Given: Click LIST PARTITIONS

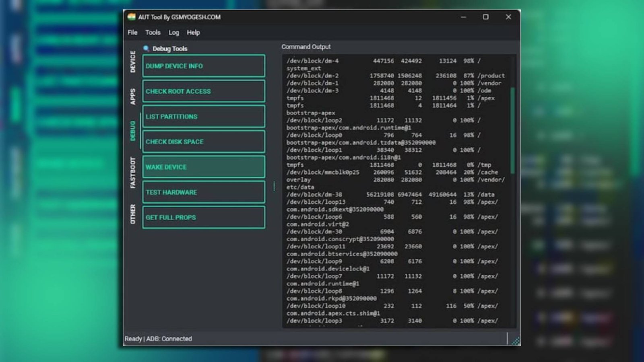Looking at the screenshot, I should click(204, 116).
